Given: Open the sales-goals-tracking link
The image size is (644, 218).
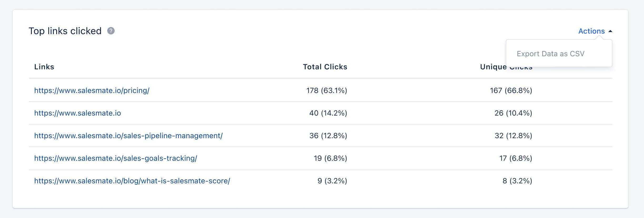Looking at the screenshot, I should click(116, 158).
